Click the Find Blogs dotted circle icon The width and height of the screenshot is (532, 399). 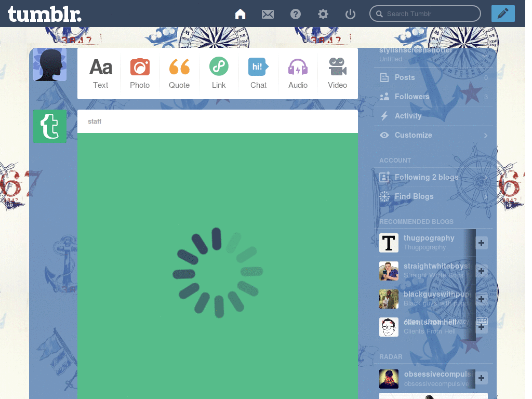pyautogui.click(x=384, y=196)
